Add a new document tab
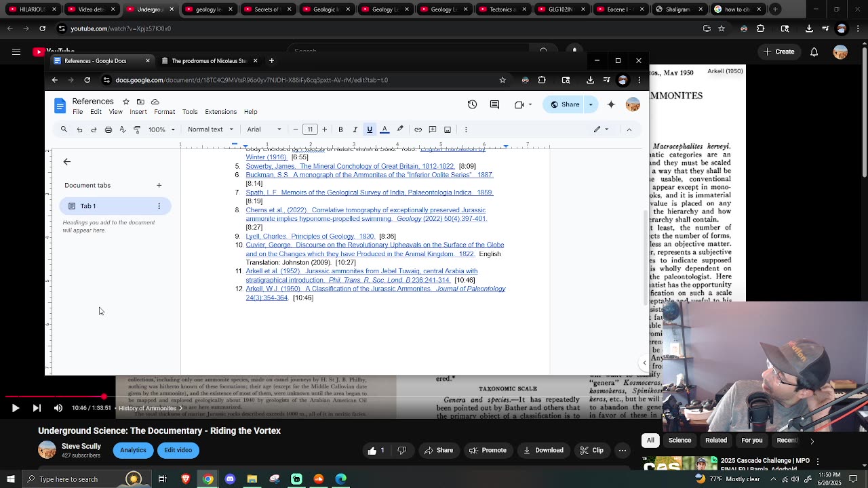The height and width of the screenshot is (488, 868). click(159, 185)
